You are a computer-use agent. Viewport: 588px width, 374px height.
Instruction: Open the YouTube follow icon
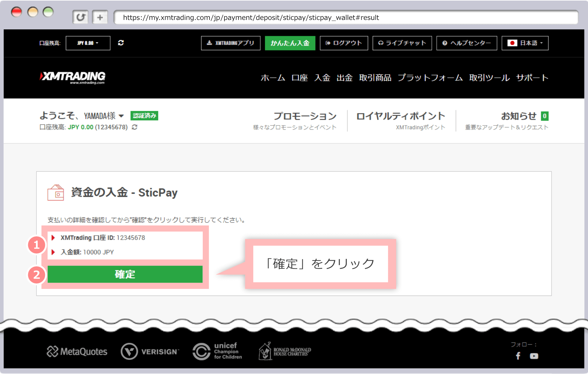(534, 356)
